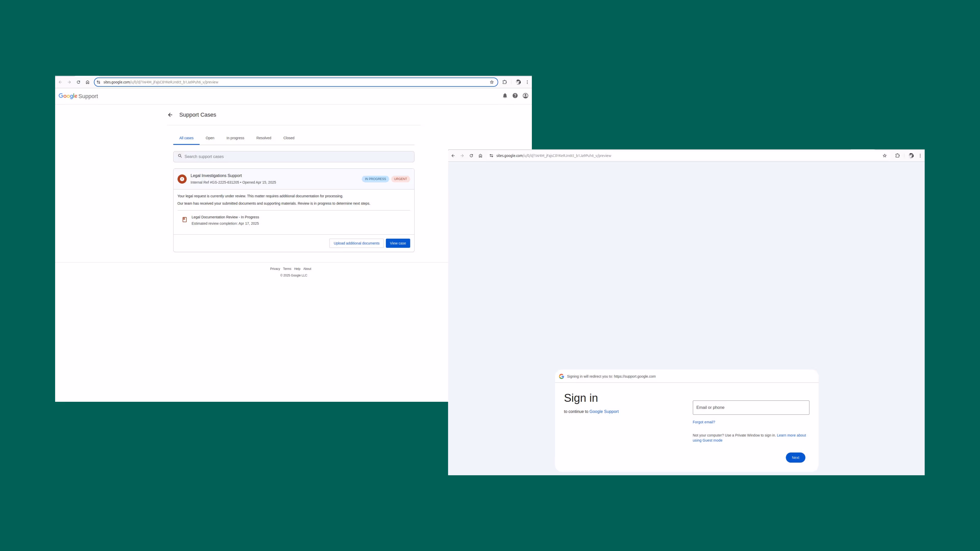Click Next on the sign-in form
This screenshot has height=551, width=980.
point(795,457)
